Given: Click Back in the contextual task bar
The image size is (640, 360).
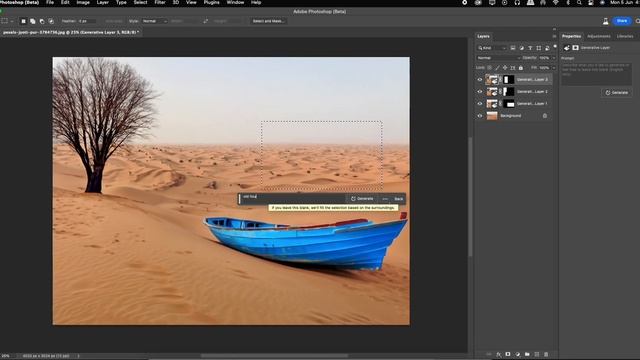Looking at the screenshot, I should click(398, 199).
